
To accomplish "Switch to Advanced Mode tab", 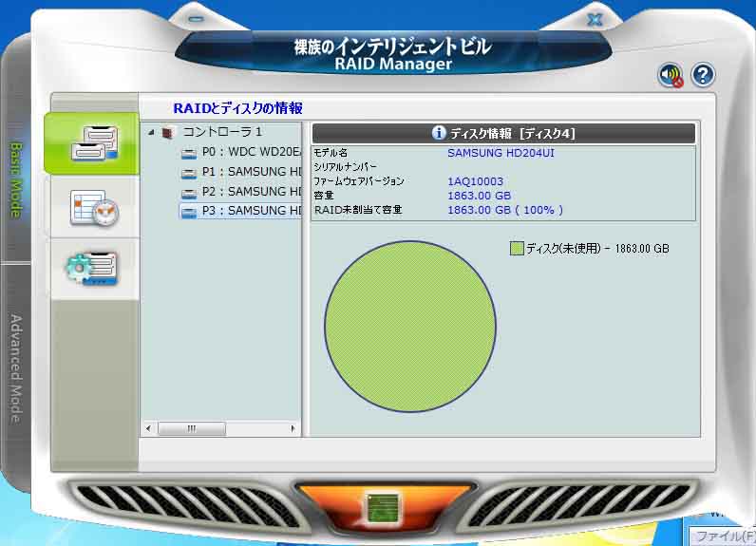I will tap(16, 369).
